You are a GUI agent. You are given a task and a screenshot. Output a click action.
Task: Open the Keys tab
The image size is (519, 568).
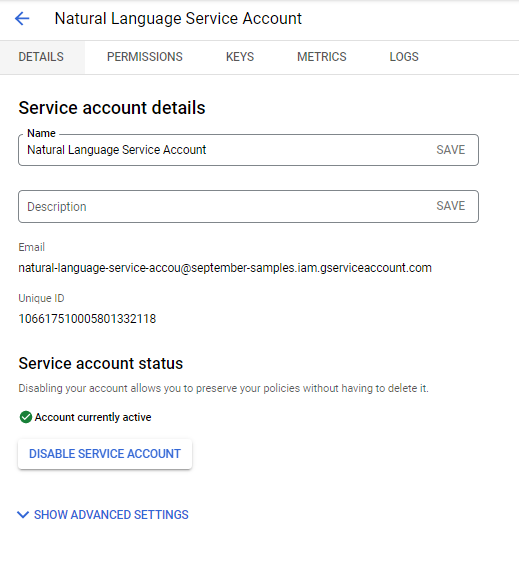[x=240, y=57]
